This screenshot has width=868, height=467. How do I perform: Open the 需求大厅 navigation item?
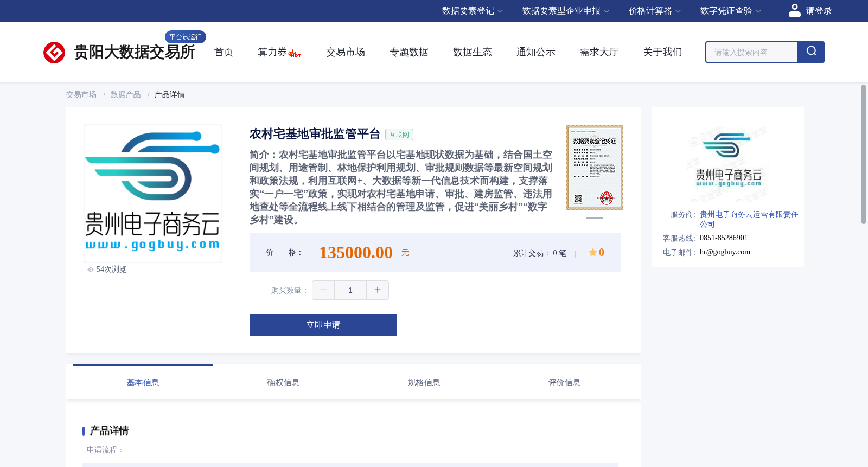pos(599,52)
